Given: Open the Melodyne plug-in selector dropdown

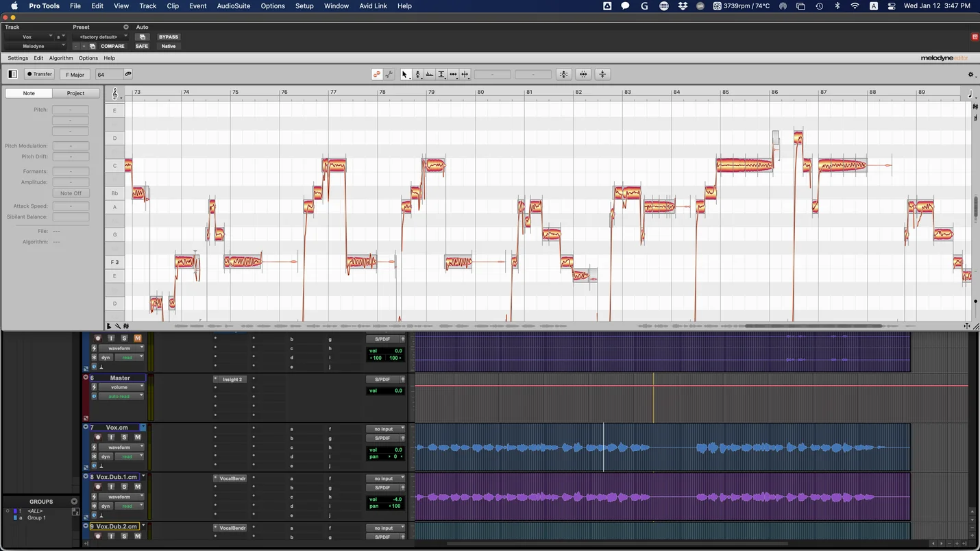Looking at the screenshot, I should point(35,46).
